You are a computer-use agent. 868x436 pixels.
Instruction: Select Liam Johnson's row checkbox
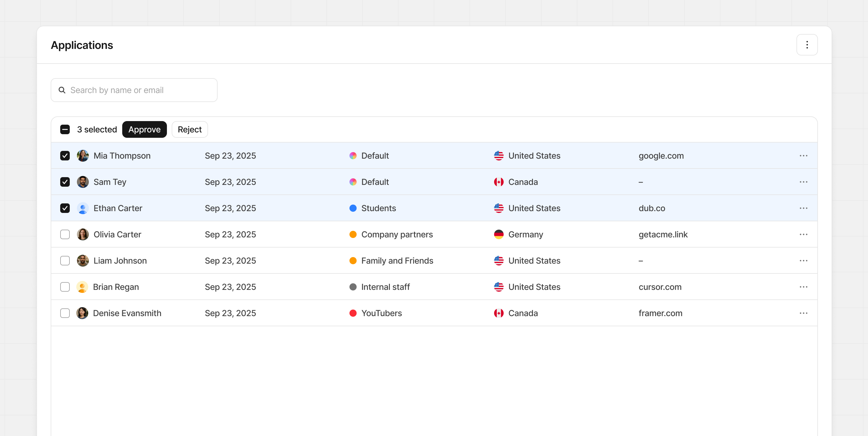pyautogui.click(x=65, y=261)
